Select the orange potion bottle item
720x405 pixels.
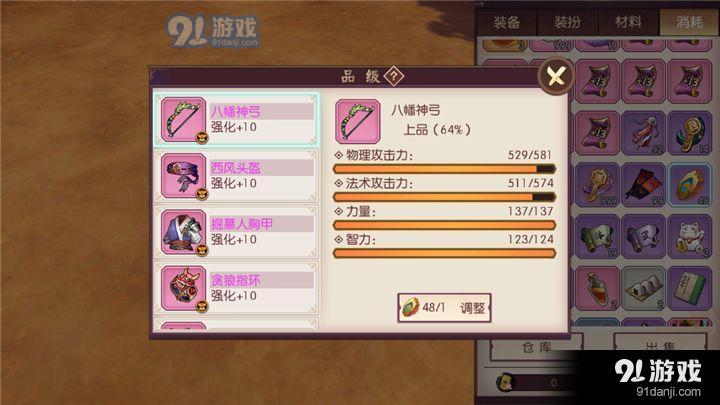point(597,288)
